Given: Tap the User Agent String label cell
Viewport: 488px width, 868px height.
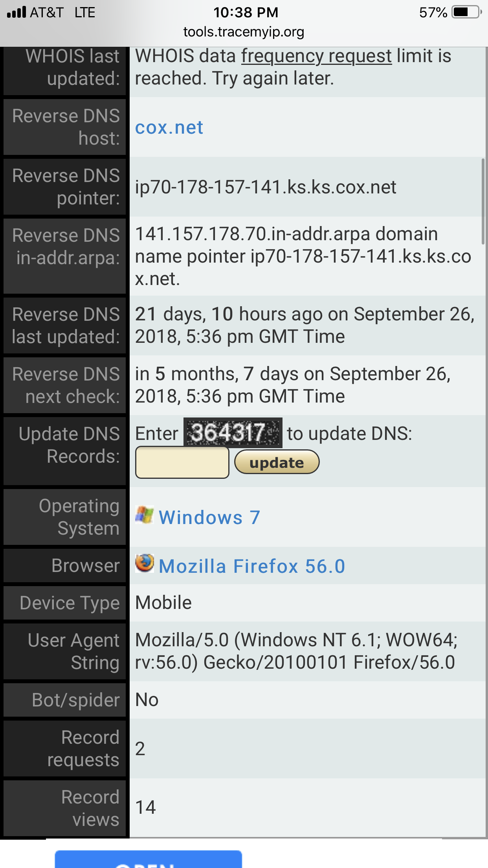Looking at the screenshot, I should [x=64, y=651].
